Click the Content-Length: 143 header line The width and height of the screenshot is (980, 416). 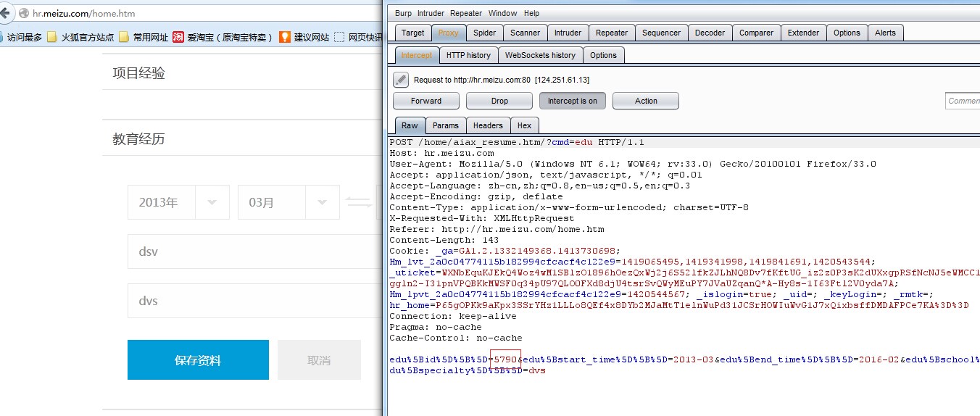point(444,240)
